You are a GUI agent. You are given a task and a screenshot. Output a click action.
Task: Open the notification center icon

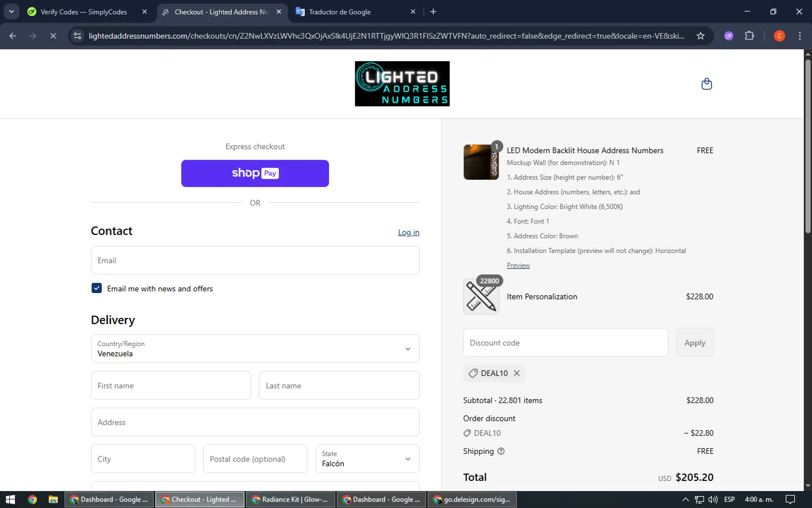tap(790, 499)
